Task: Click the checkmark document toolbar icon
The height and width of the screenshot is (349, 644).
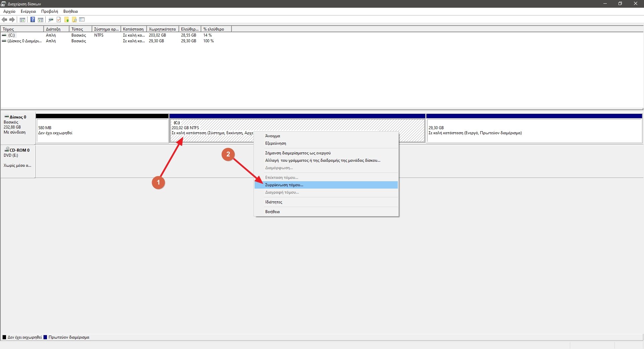Action: [x=59, y=20]
